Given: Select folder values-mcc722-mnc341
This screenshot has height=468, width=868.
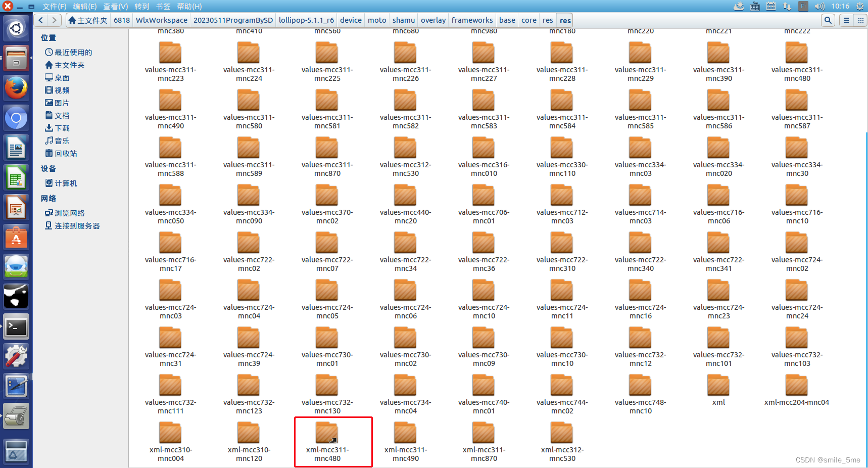Looking at the screenshot, I should [x=718, y=252].
